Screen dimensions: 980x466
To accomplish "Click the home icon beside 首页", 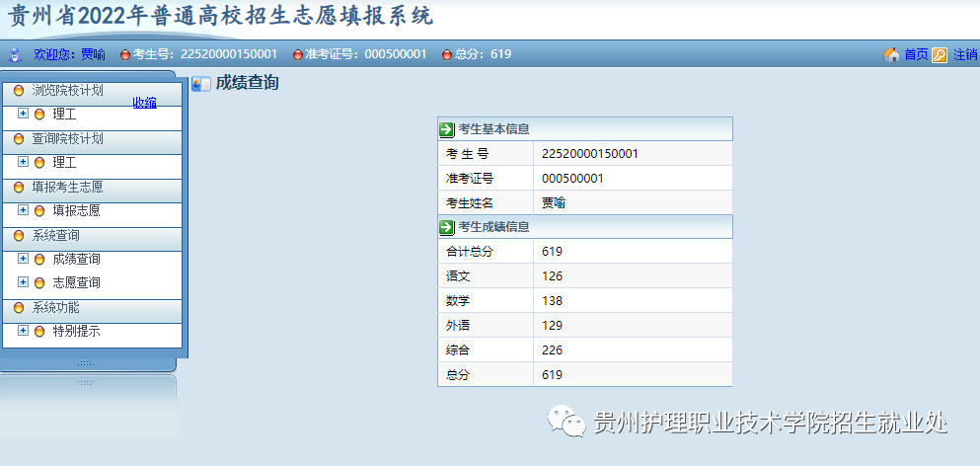I will [892, 54].
